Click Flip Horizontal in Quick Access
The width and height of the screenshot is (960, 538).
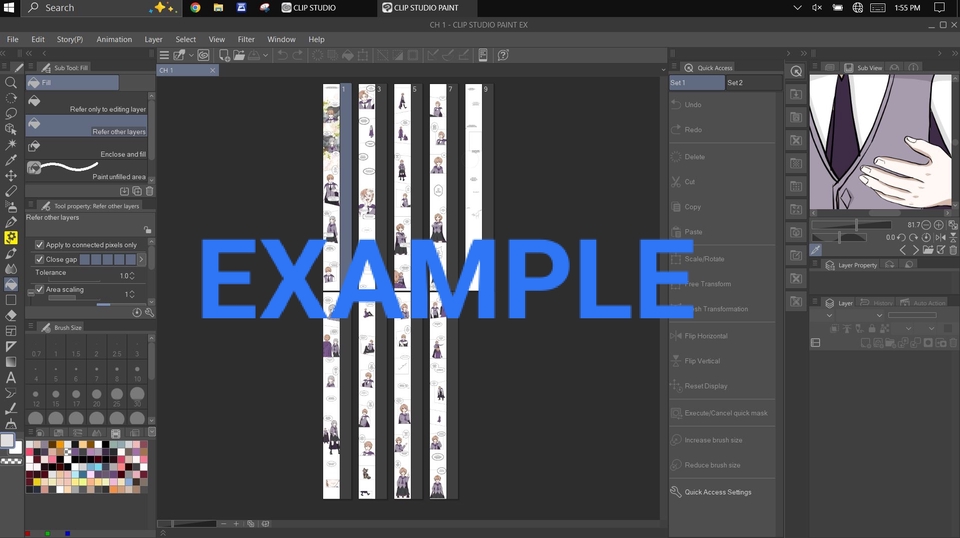tap(706, 336)
